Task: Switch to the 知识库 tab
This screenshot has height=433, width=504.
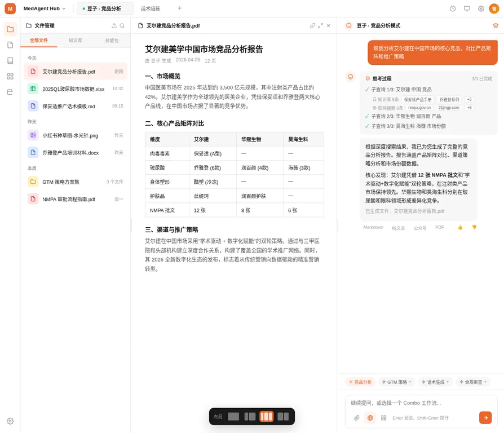Action: pos(75,41)
